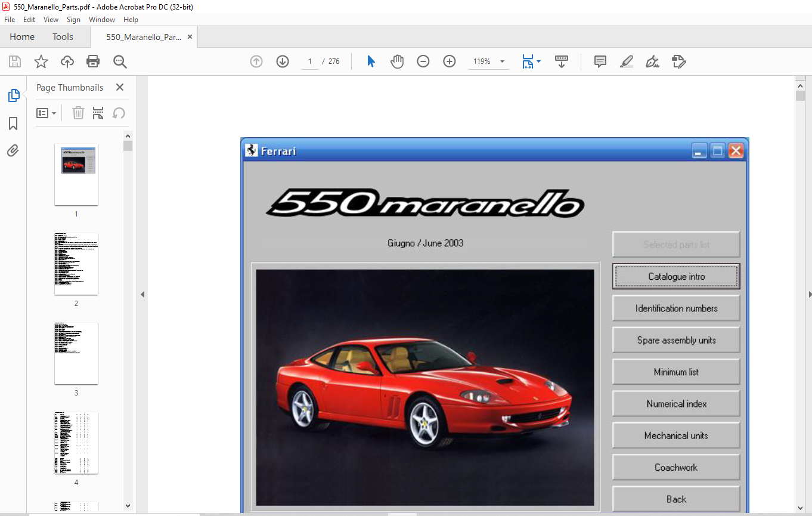The height and width of the screenshot is (516, 812).
Task: Open the sign document pen icon
Action: 652,61
